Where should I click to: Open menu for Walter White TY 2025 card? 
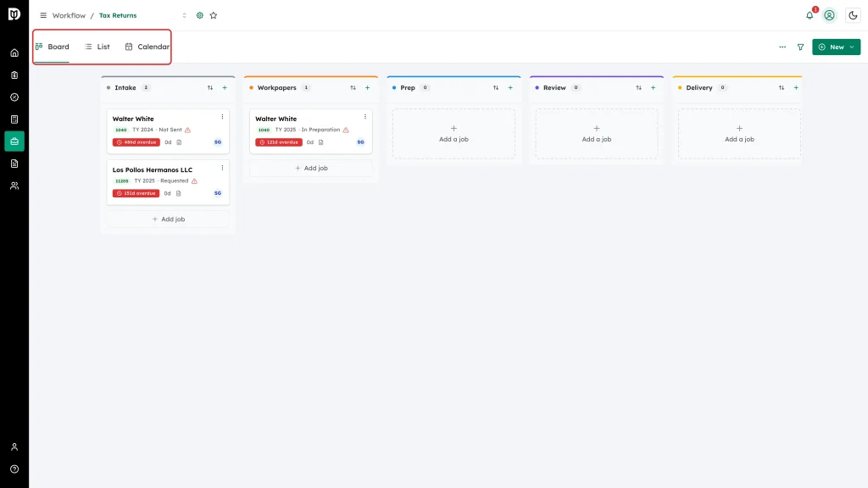(x=365, y=117)
